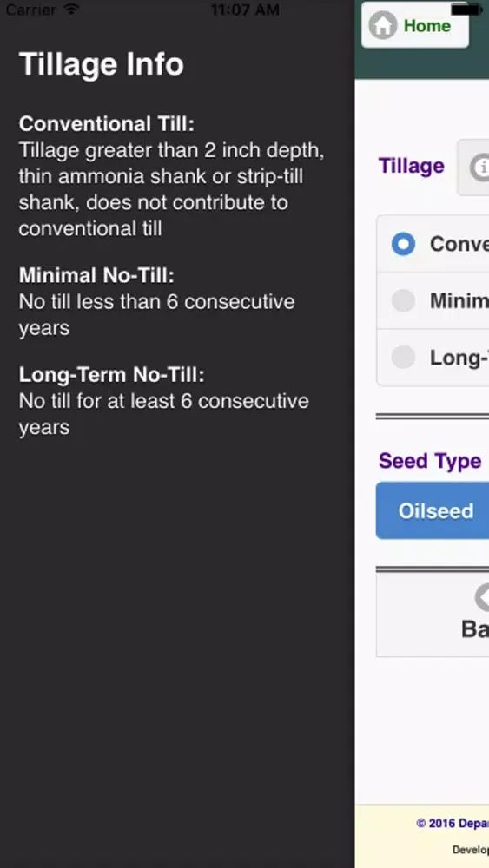The height and width of the screenshot is (868, 489).
Task: Pick the 'Long-' tillage radio option
Action: pyautogui.click(x=433, y=358)
